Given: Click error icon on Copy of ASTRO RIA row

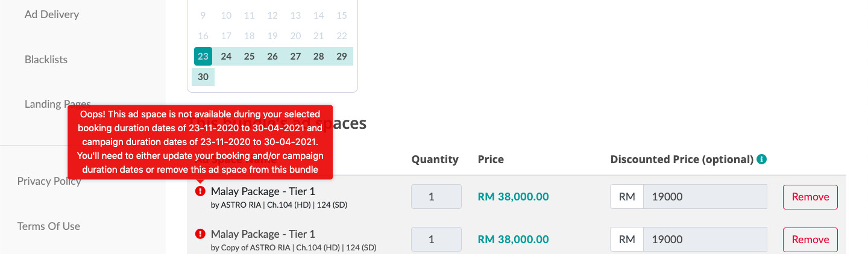Looking at the screenshot, I should 200,234.
